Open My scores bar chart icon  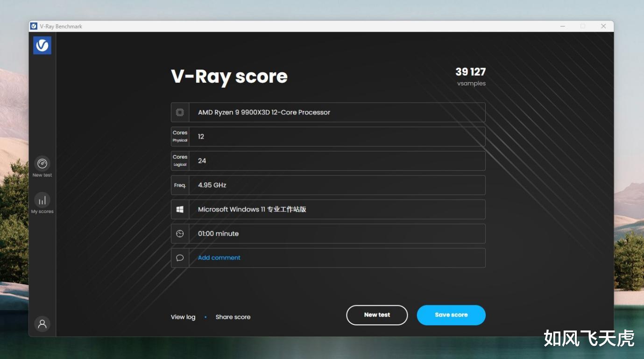click(42, 200)
